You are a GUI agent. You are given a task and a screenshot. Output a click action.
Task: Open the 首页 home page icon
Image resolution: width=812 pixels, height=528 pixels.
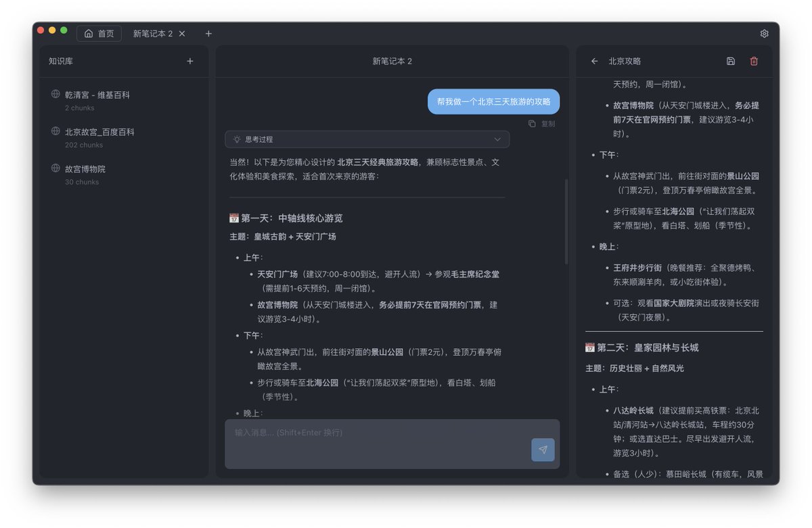(90, 33)
